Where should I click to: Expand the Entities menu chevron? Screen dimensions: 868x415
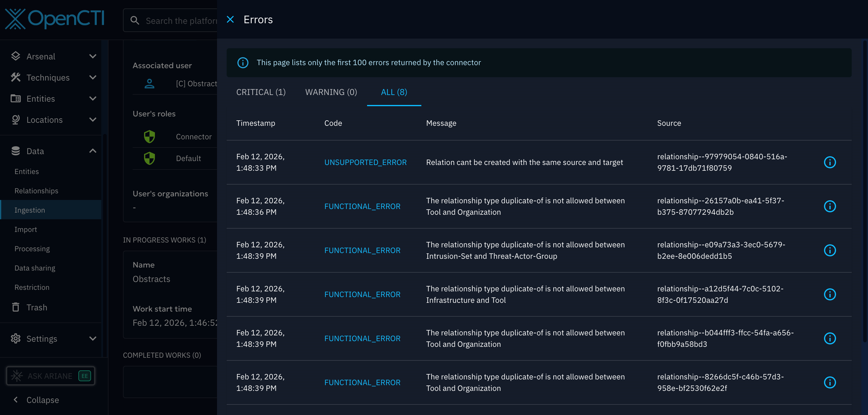(93, 98)
